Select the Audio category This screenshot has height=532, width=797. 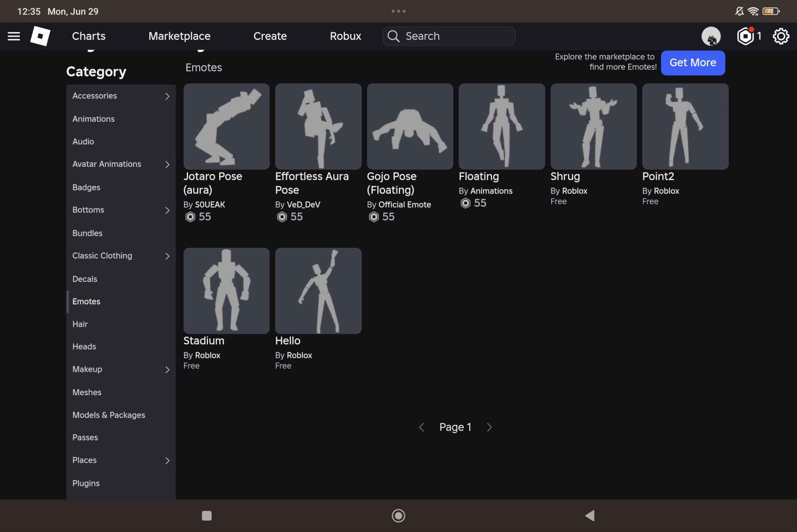121,142
